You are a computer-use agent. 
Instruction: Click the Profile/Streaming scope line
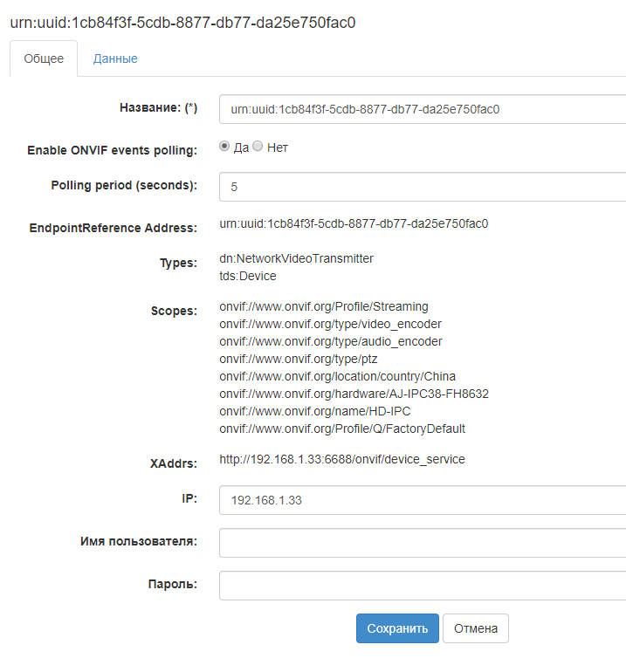[323, 306]
